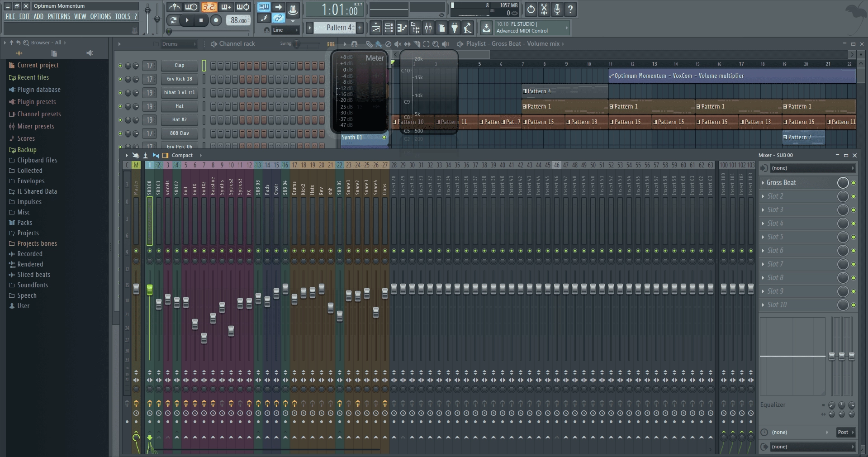This screenshot has height=457, width=868.
Task: Select the hihat 3 v1 rr1 channel button
Action: [x=180, y=92]
